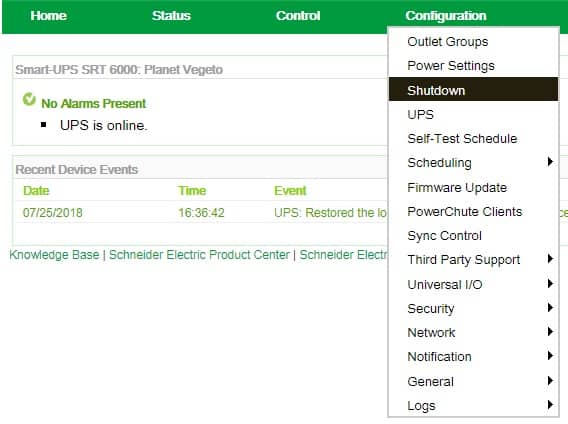Select Shutdown in the Configuration menu

tap(473, 90)
